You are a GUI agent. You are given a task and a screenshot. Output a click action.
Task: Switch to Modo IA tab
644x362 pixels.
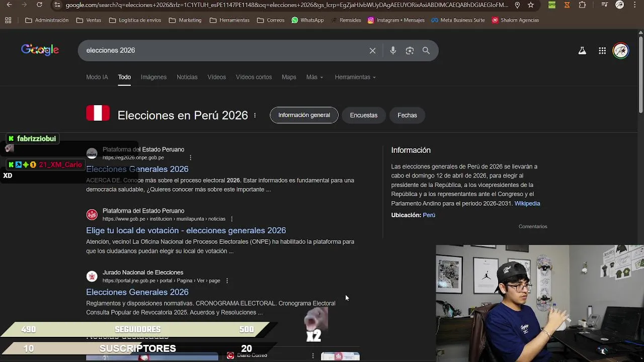(x=97, y=77)
